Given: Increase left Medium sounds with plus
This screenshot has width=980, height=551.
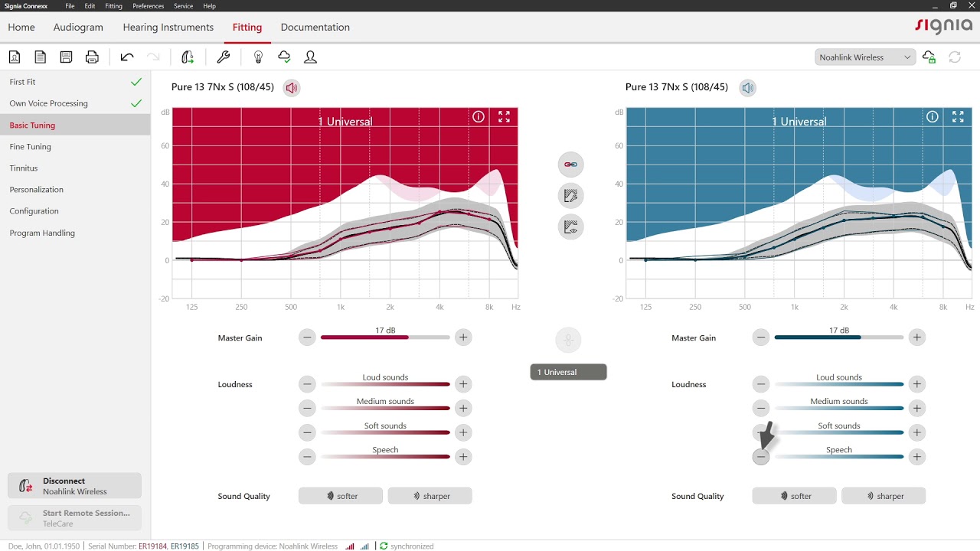Looking at the screenshot, I should coord(462,408).
